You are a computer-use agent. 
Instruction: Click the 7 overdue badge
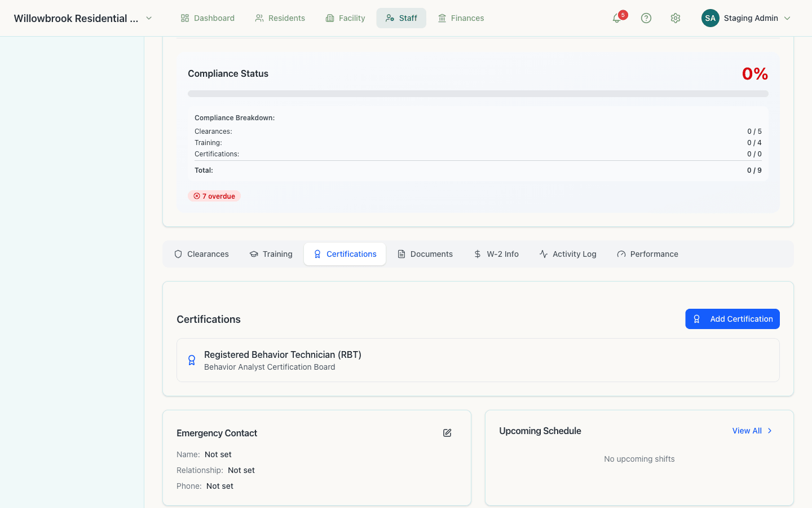pyautogui.click(x=214, y=196)
